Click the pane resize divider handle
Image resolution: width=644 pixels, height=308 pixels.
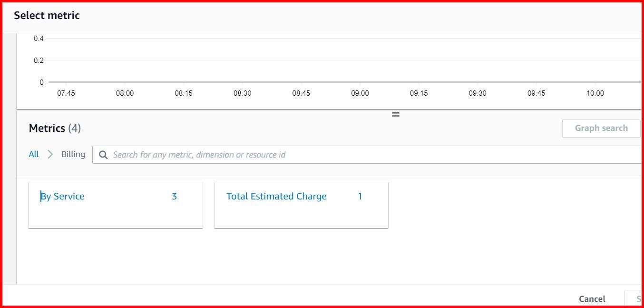[x=395, y=114]
